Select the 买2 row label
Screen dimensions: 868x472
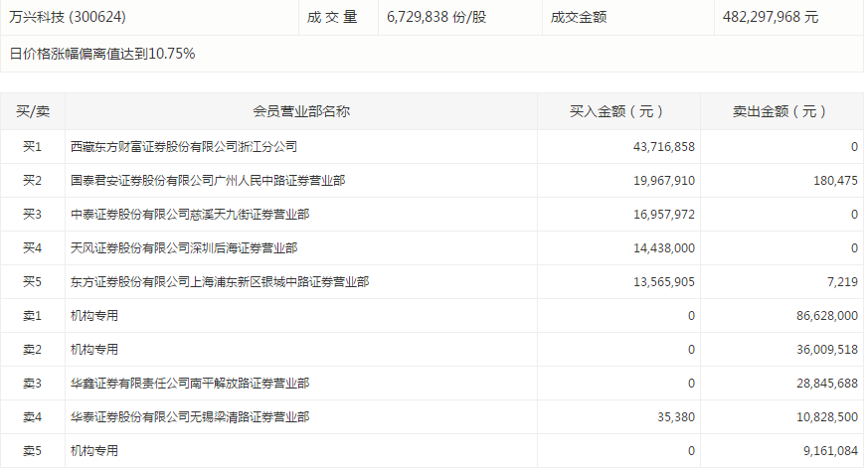tap(32, 181)
